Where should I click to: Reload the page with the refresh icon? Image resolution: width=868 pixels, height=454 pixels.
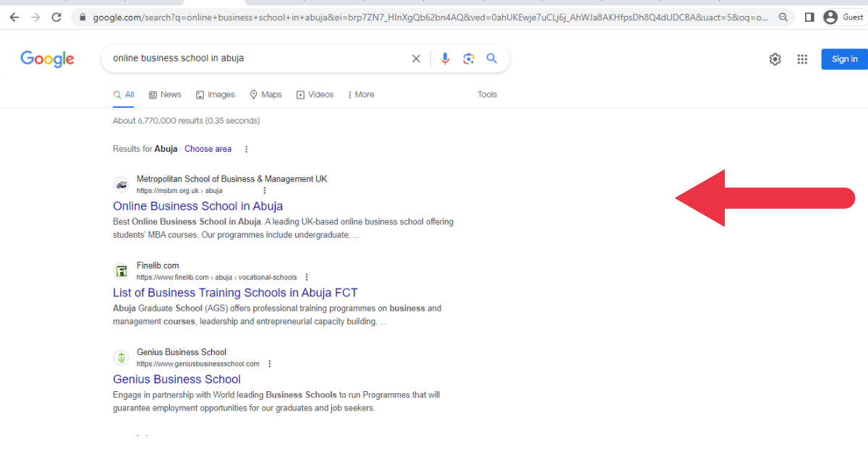coord(56,17)
